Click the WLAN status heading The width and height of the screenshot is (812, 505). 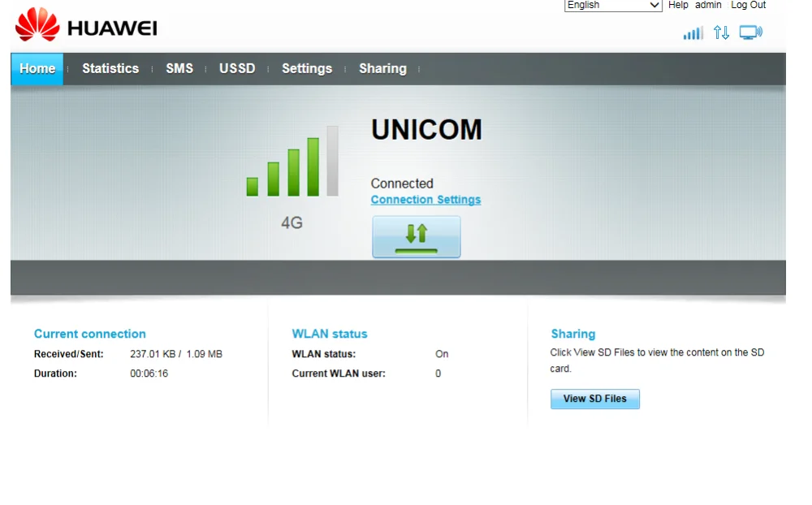(330, 334)
